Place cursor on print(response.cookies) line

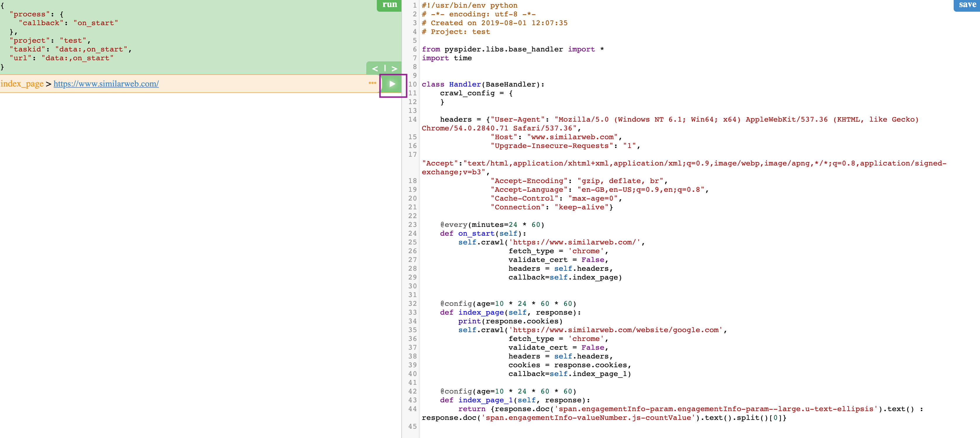[510, 321]
